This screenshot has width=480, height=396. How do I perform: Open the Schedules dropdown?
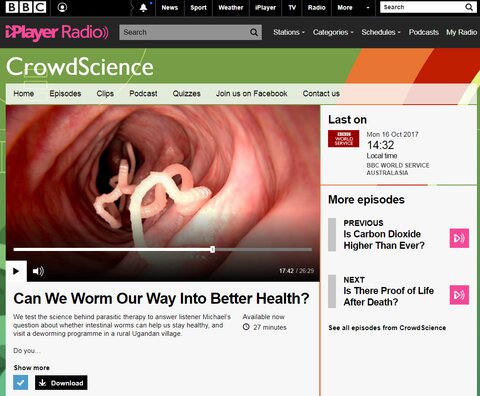[381, 32]
